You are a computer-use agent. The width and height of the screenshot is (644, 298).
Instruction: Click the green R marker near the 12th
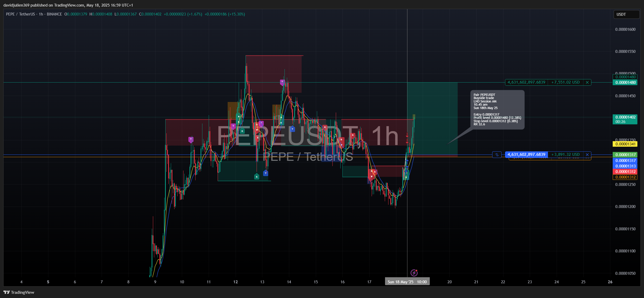[242, 131]
